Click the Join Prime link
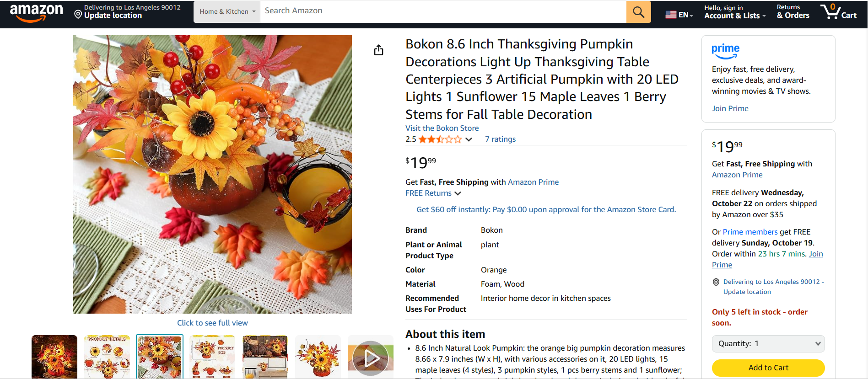Screen dimensions: 868x379 [x=730, y=108]
